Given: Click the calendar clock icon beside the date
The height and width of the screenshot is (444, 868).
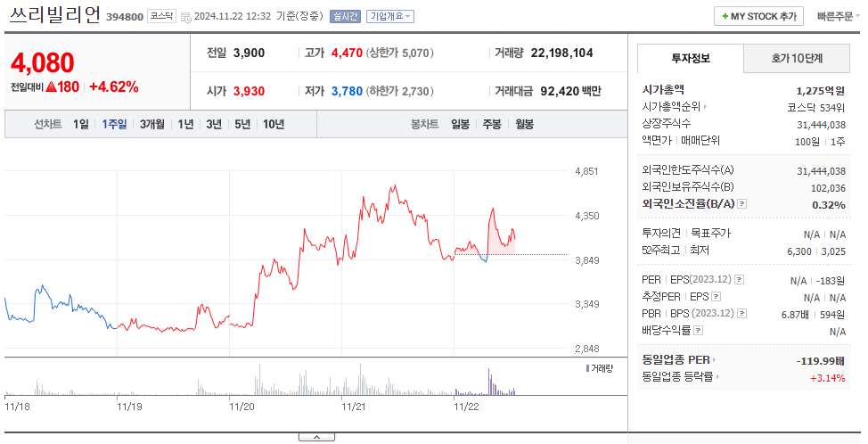Looking at the screenshot, I should coord(186,17).
